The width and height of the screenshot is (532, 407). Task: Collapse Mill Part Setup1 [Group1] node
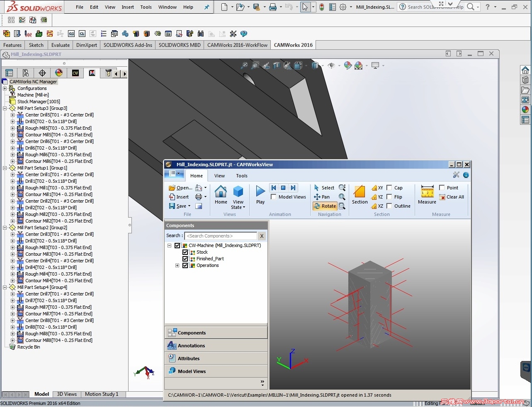(5, 168)
